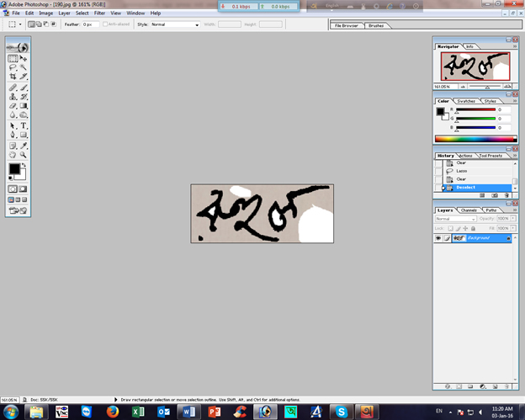This screenshot has width=525, height=420.
Task: Open the Layers panel options menu
Action: point(515,210)
